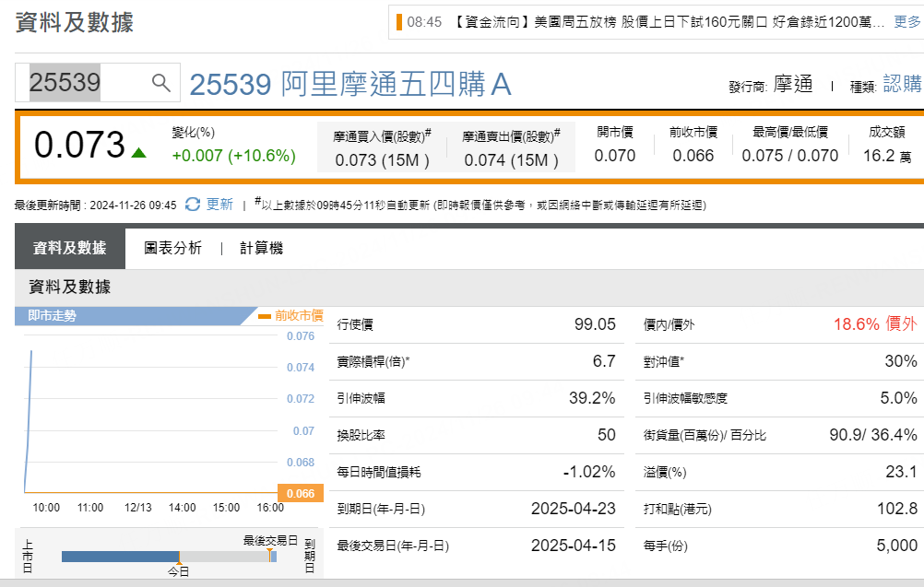Screen dimensions: 924x587
Task: Click the 引伸波幅敏感度 label
Action: click(685, 399)
